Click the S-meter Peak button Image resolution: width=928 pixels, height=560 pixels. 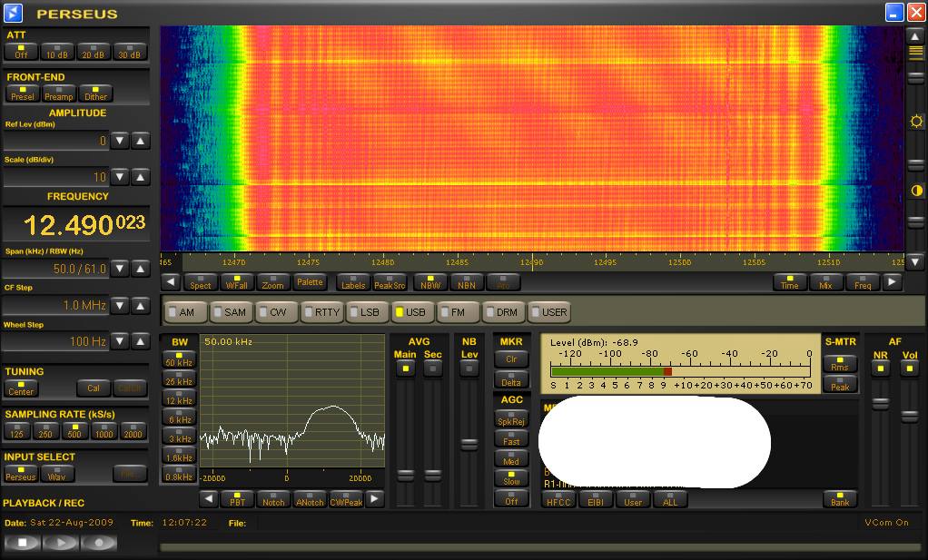pos(840,384)
